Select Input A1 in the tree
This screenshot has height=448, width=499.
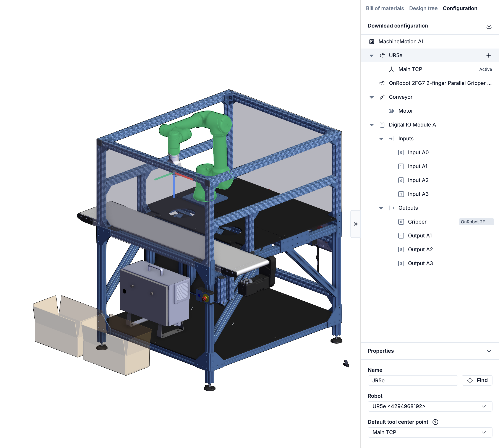[430, 166]
